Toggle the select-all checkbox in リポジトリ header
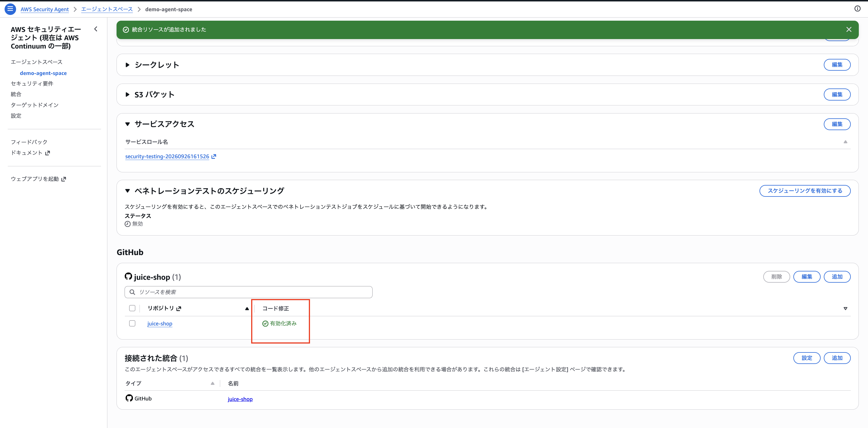The image size is (868, 428). tap(132, 308)
